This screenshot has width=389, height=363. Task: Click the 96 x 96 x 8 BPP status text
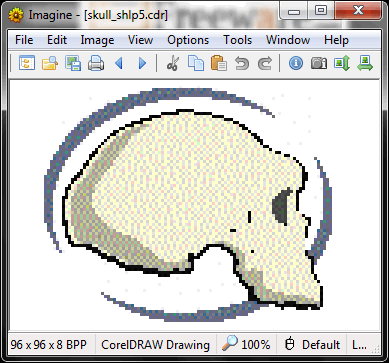48,344
